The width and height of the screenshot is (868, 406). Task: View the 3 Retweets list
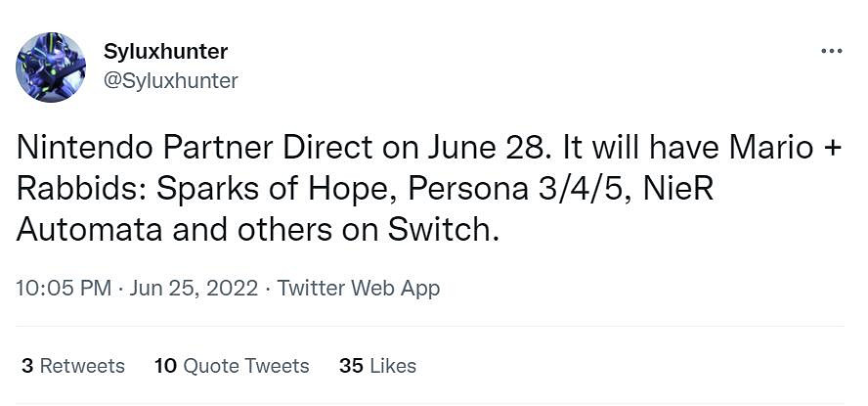73,366
